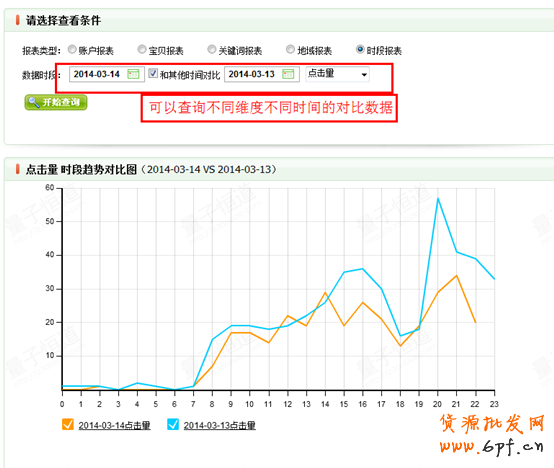Toggle orange 2014-03-14点击量 legend checkbox
Viewport: 554px width, 468px height.
coord(67,424)
